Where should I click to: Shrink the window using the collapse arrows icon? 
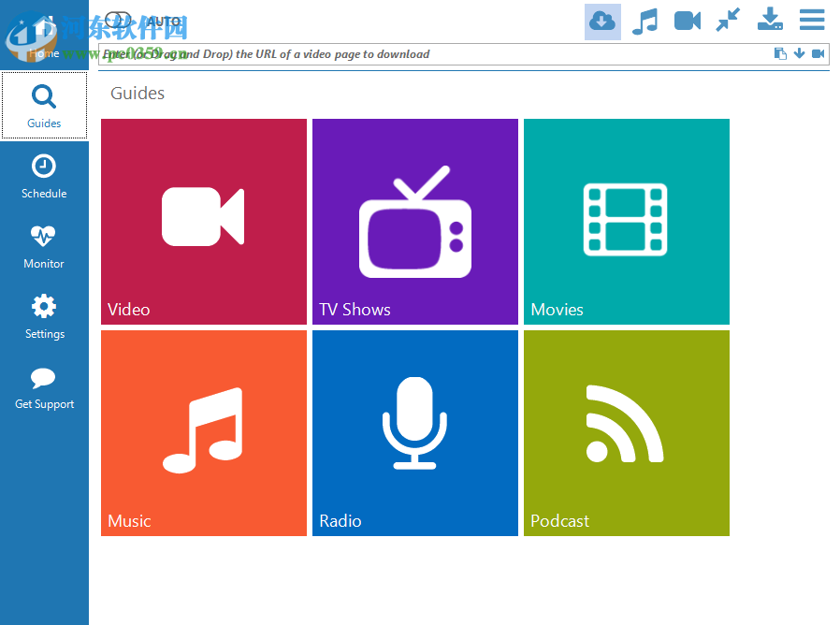(x=728, y=21)
